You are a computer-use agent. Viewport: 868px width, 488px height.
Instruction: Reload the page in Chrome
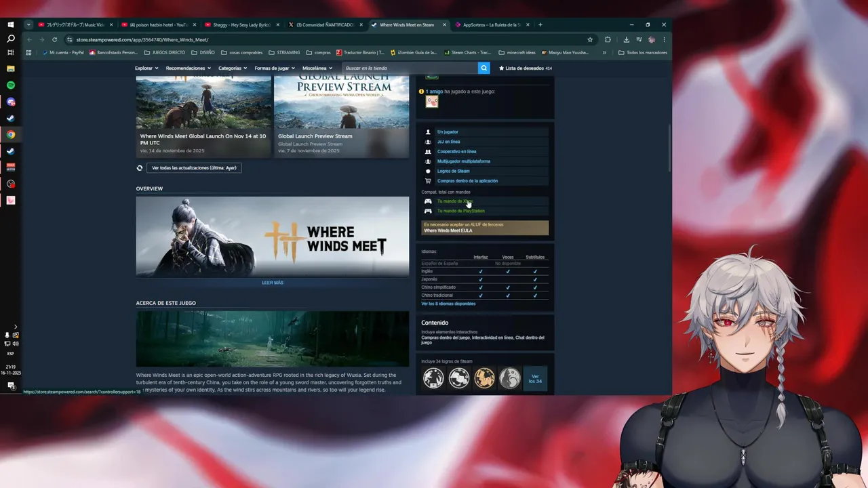coord(54,39)
